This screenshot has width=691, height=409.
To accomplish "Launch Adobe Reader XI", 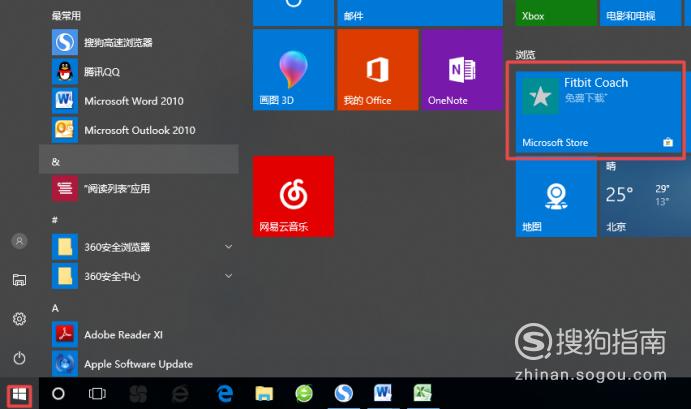I will pos(139,335).
